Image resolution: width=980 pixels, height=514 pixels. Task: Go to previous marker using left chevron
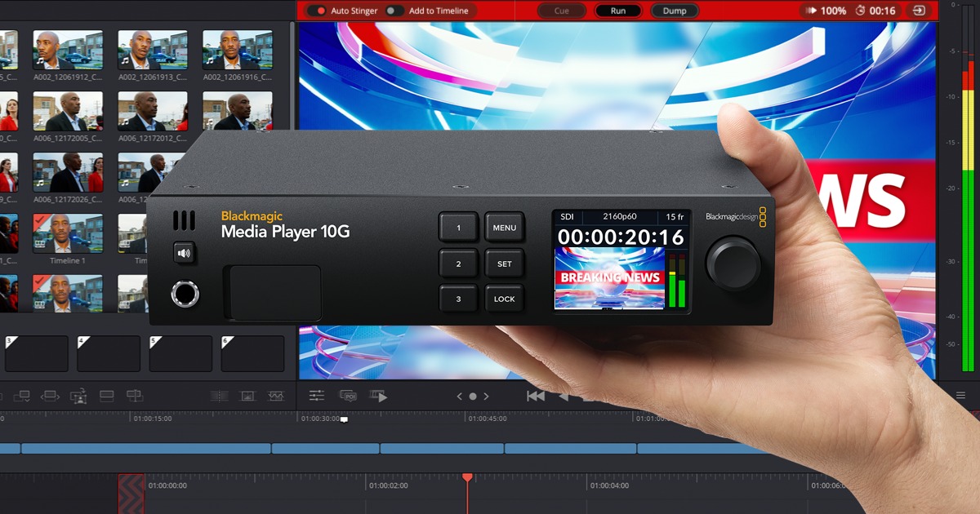point(459,397)
